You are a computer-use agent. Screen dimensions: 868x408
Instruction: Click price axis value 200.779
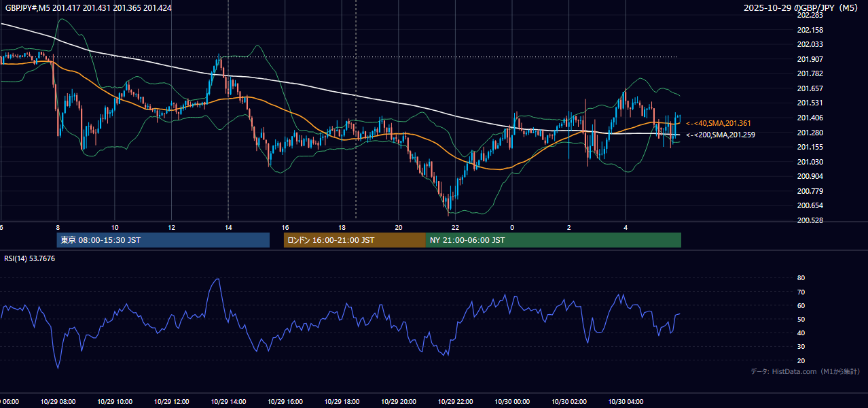810,191
